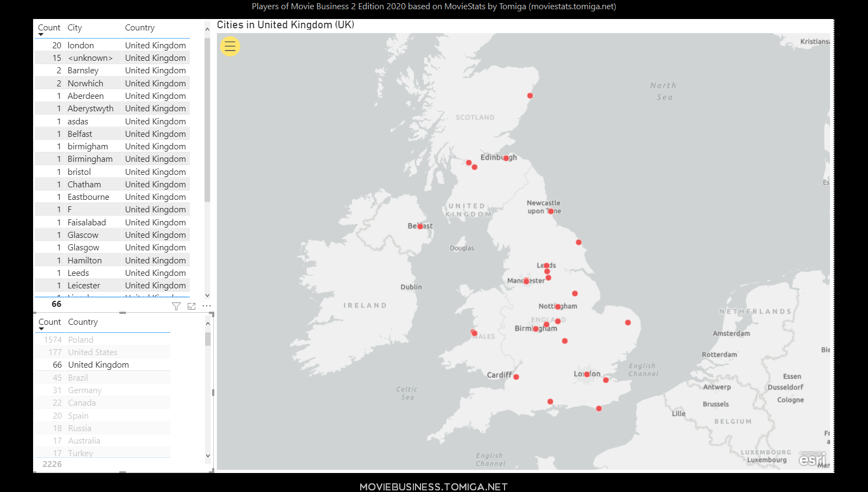Select the United Kingdom row in country table
The width and height of the screenshot is (868, 492).
click(98, 365)
